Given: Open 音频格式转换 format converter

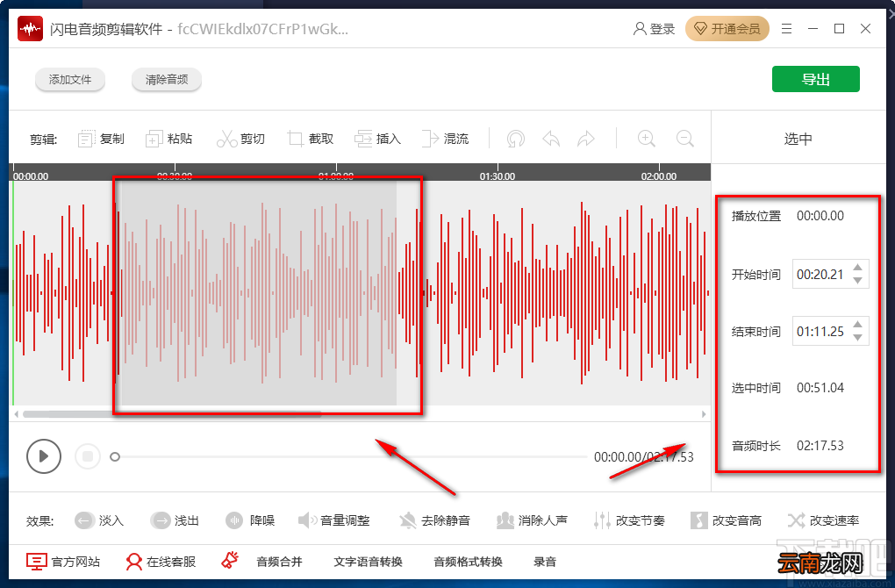Looking at the screenshot, I should point(468,562).
